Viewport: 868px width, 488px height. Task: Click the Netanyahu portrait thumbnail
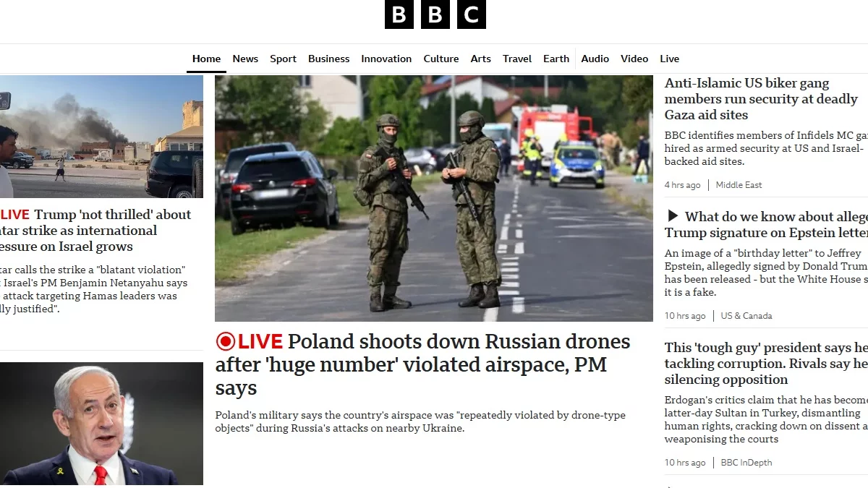(101, 424)
